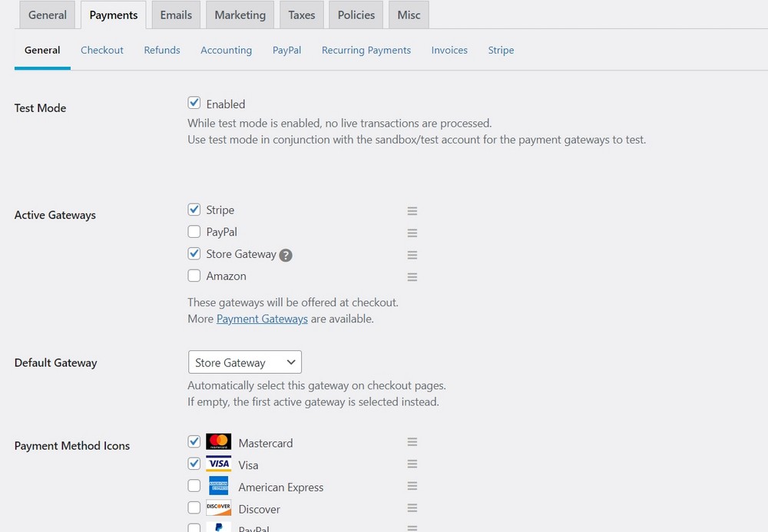Click the drag handle beside PayPal gateway
Image resolution: width=768 pixels, height=532 pixels.
tap(412, 233)
